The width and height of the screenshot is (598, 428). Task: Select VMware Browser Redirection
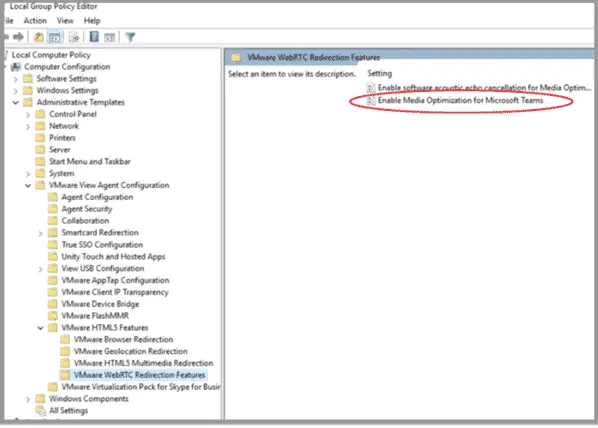coord(123,340)
